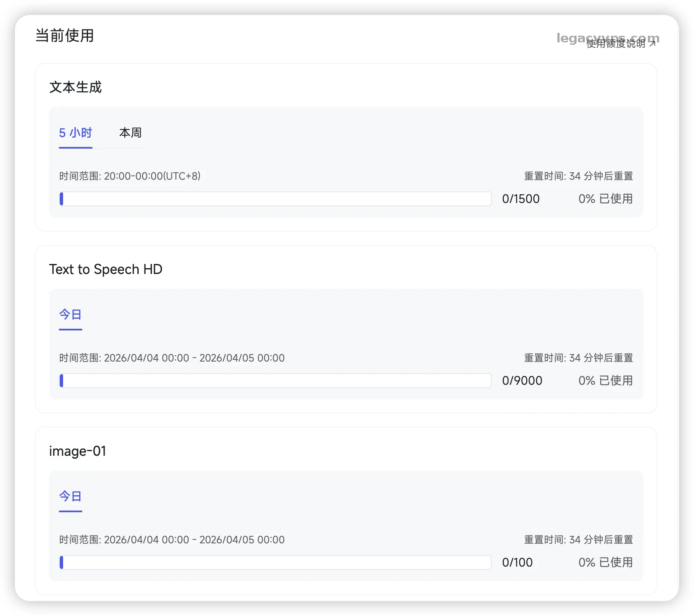Click the 文本生成 usage progress bar
The image size is (694, 616).
coord(276,199)
